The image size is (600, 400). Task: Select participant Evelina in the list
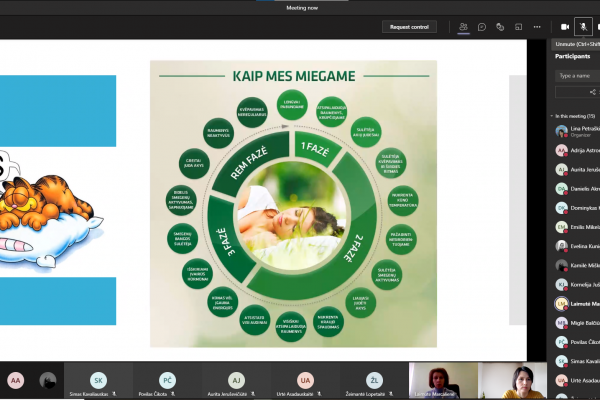576,246
